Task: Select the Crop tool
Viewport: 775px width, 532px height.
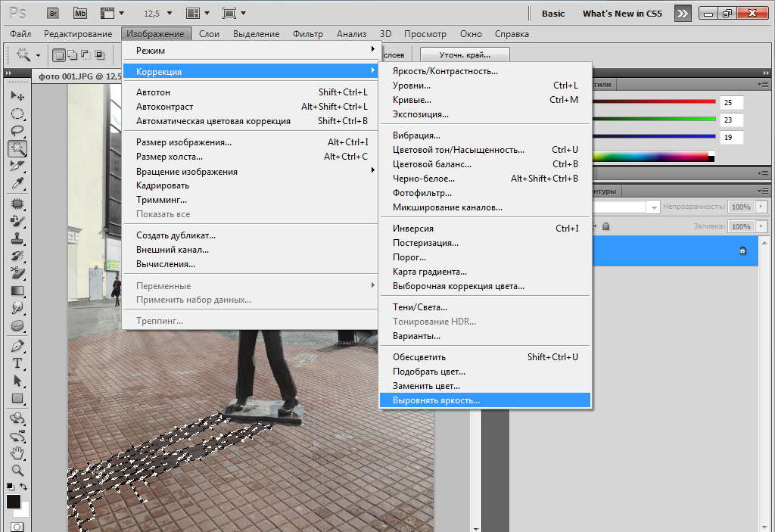Action: (x=17, y=166)
